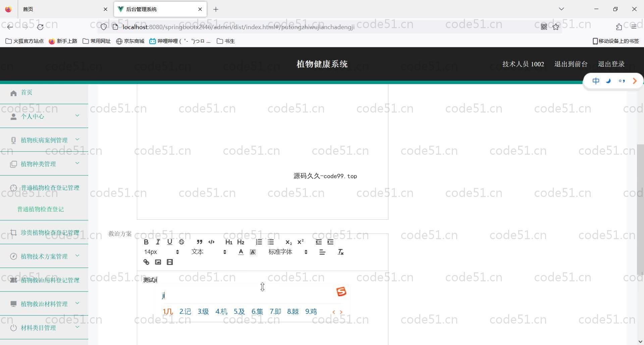
Task: Open a new browser tab
Action: pos(216,9)
